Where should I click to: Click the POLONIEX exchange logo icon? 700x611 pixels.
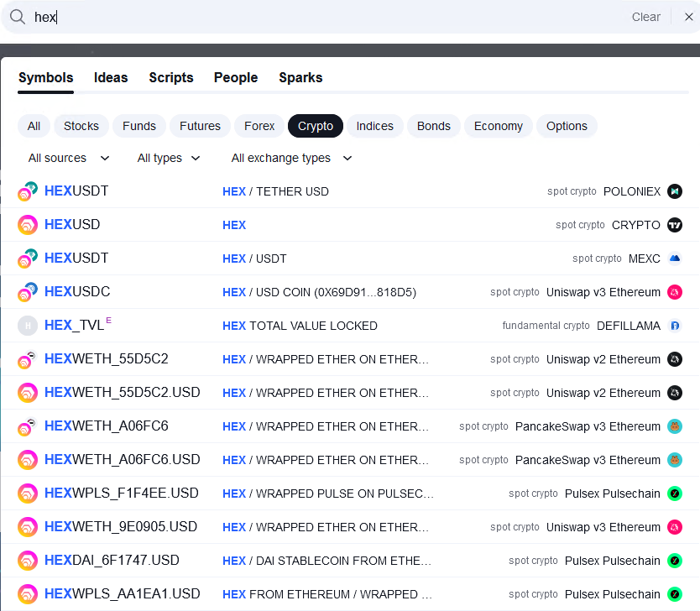click(x=675, y=191)
